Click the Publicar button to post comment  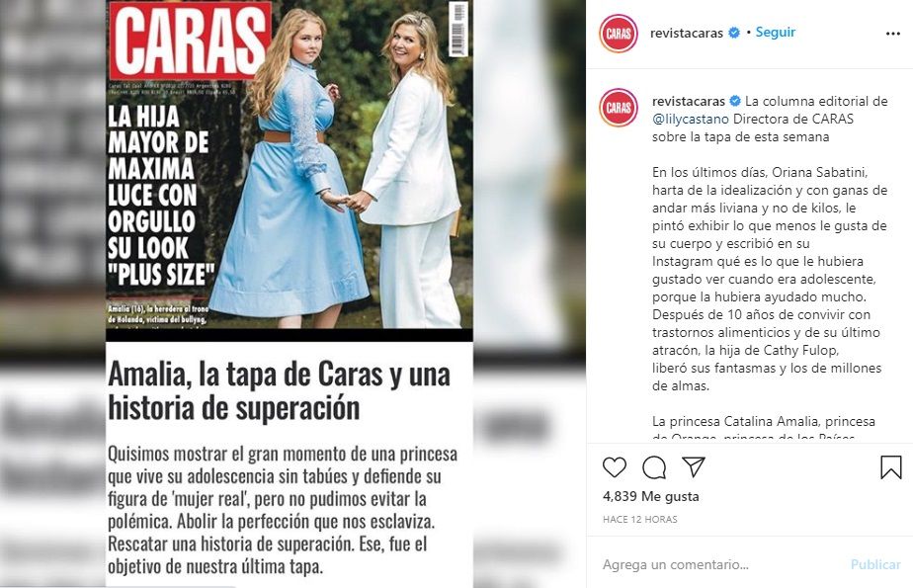point(875,564)
